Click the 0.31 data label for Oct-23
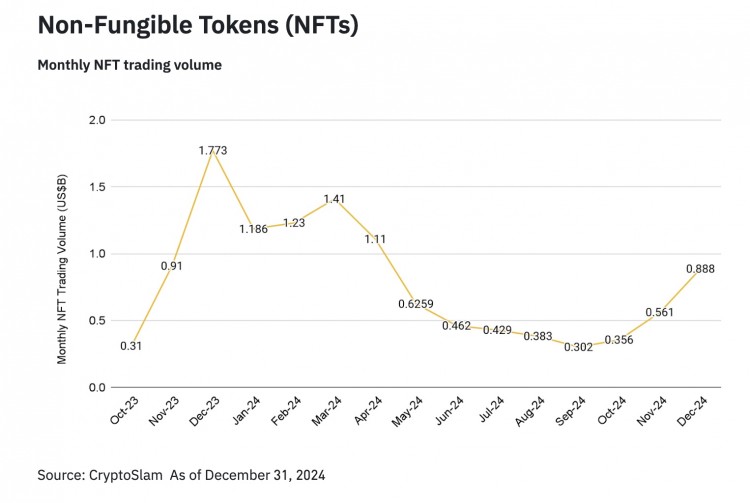The image size is (750, 503). click(130, 345)
